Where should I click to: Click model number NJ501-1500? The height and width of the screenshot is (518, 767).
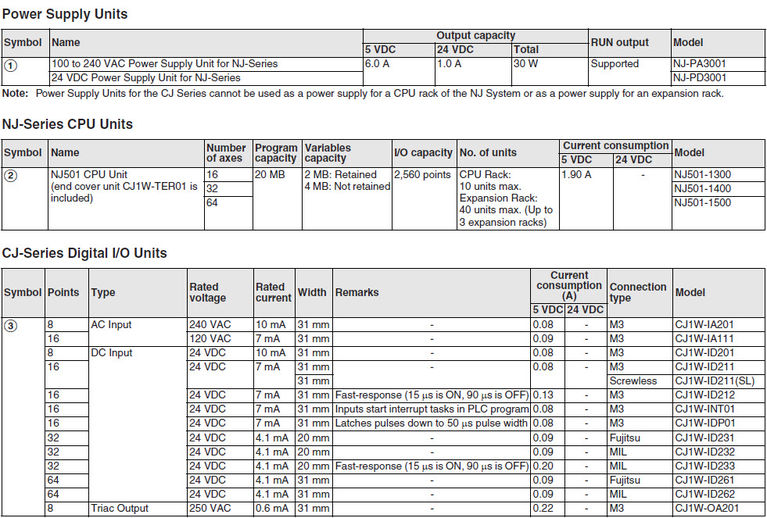click(x=703, y=202)
